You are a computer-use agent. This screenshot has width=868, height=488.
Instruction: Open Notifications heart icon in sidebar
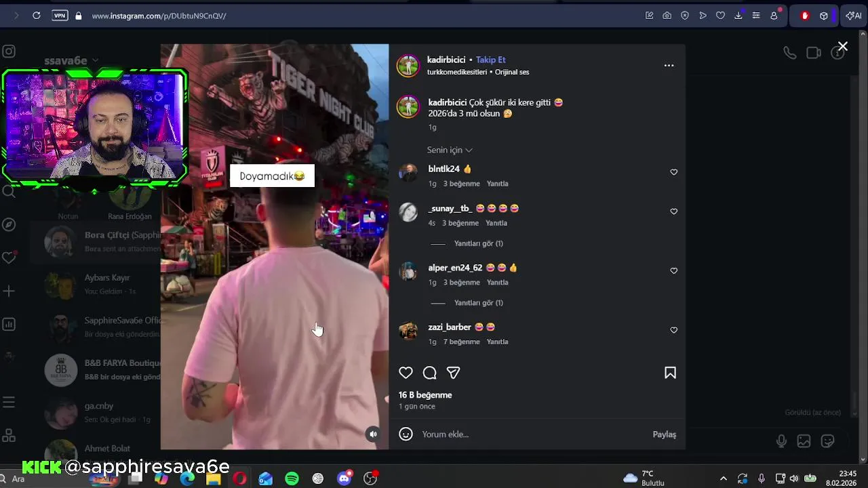click(x=9, y=258)
